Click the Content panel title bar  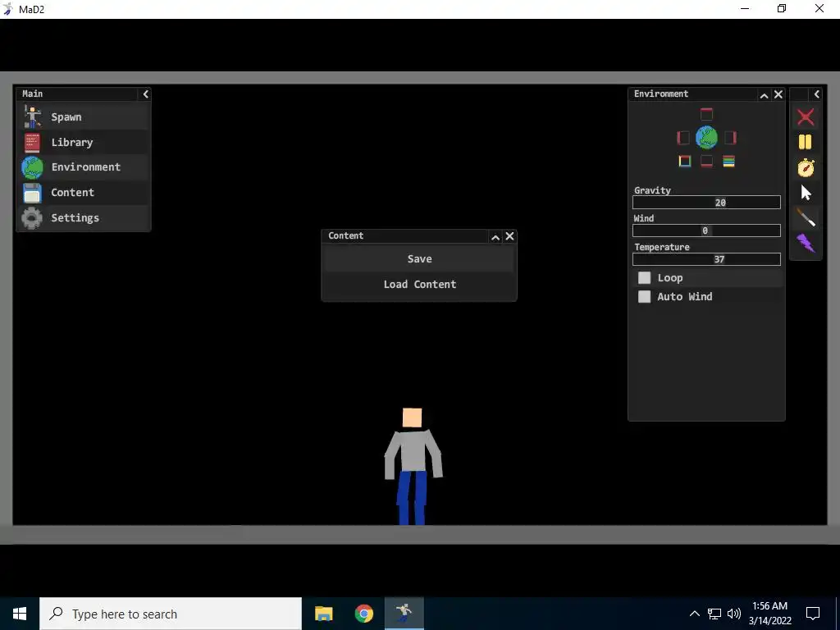[405, 236]
